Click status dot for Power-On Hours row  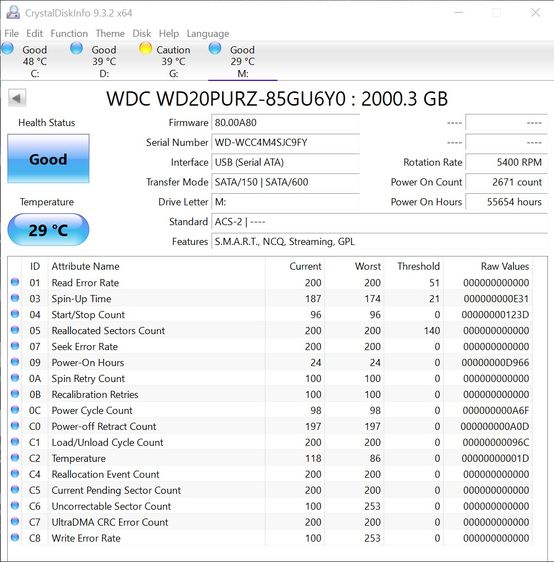coord(15,362)
